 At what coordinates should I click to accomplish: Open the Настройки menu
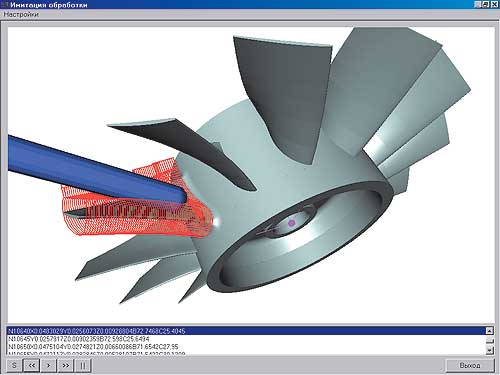21,14
